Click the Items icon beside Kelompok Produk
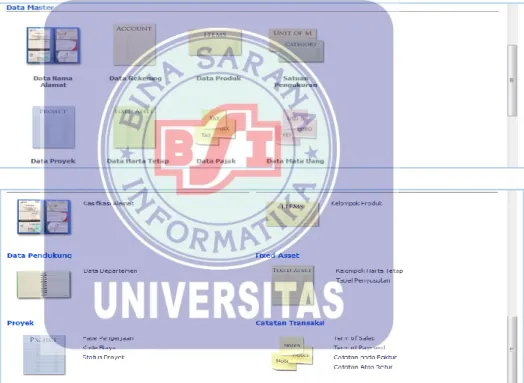Viewport: 524px width, 383px height. click(292, 214)
